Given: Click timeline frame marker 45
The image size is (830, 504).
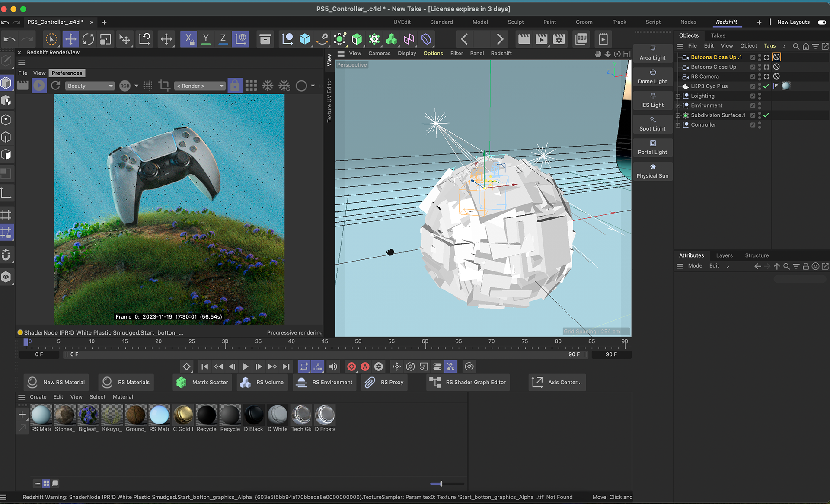Looking at the screenshot, I should tap(325, 341).
